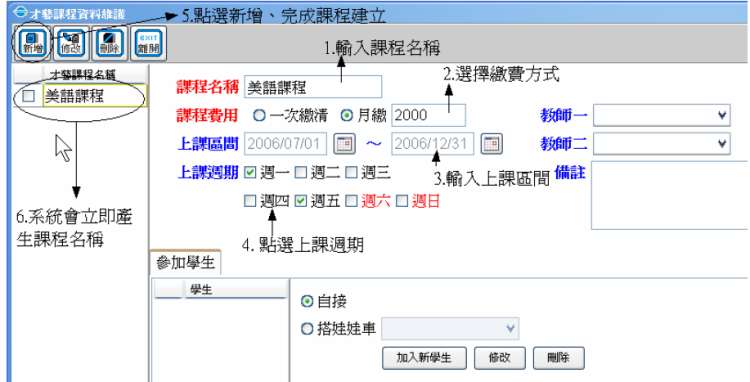Uncheck the 週一 checkbox
This screenshot has width=750, height=382.
[250, 173]
